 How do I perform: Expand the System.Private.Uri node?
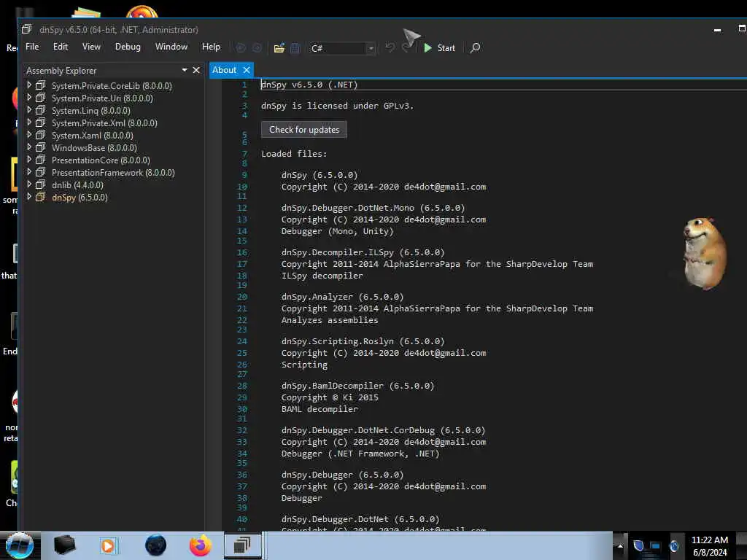pyautogui.click(x=29, y=97)
